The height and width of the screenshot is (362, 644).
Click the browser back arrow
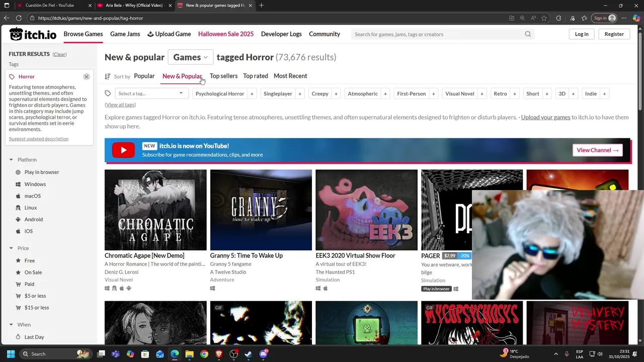(x=7, y=18)
